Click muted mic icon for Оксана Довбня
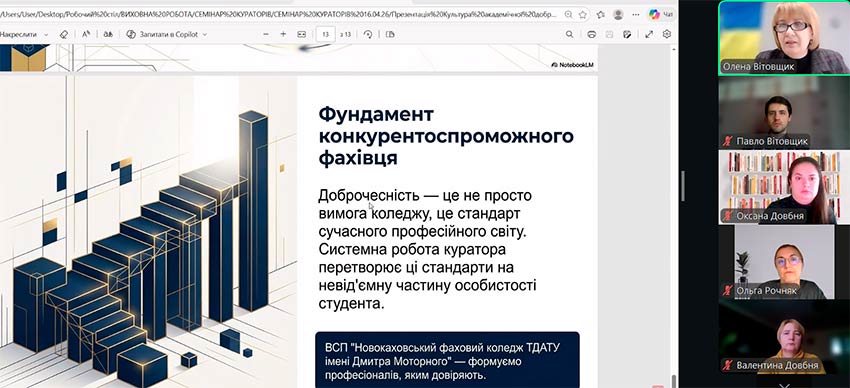The height and width of the screenshot is (388, 850). pos(727,216)
